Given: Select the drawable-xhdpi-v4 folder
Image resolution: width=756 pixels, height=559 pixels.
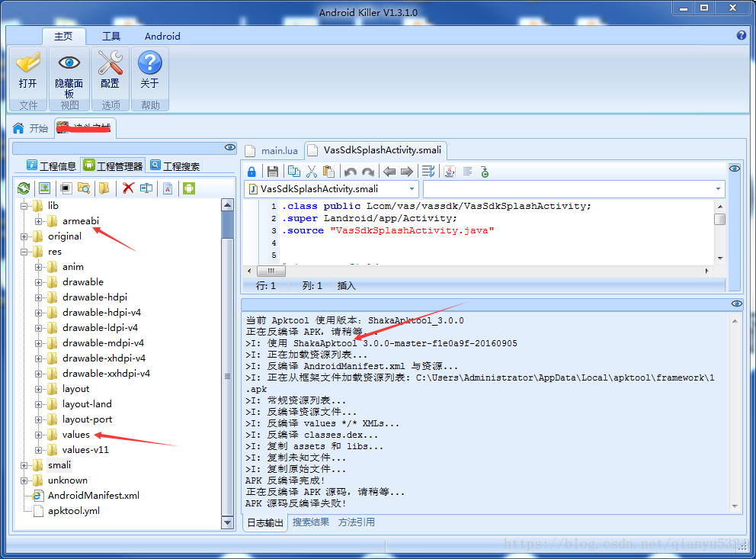Looking at the screenshot, I should coord(104,358).
